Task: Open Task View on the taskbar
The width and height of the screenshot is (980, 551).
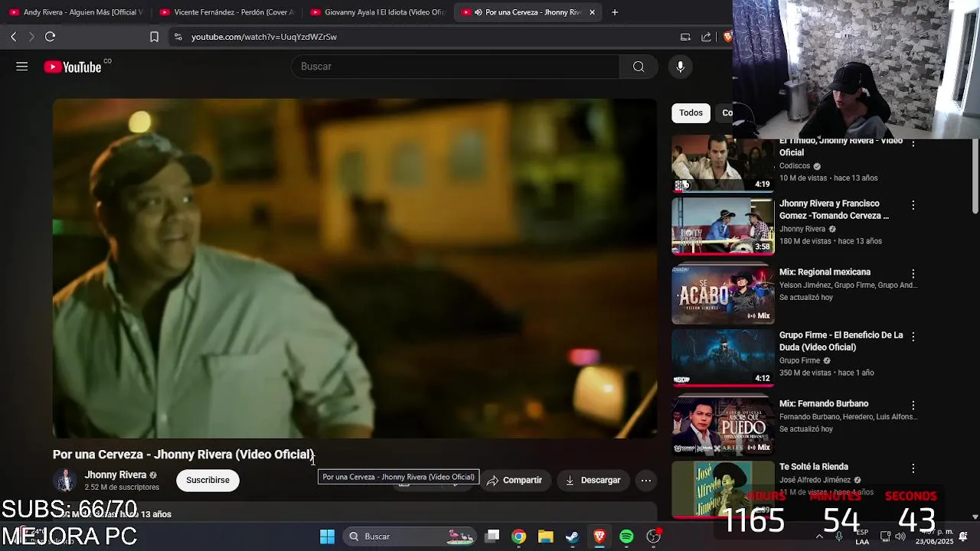Action: (x=492, y=536)
